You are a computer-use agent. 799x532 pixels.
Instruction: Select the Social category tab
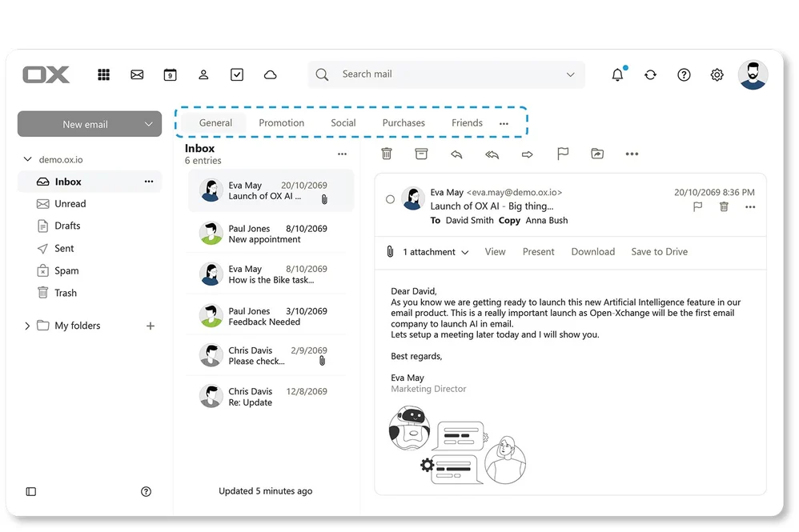pyautogui.click(x=343, y=123)
